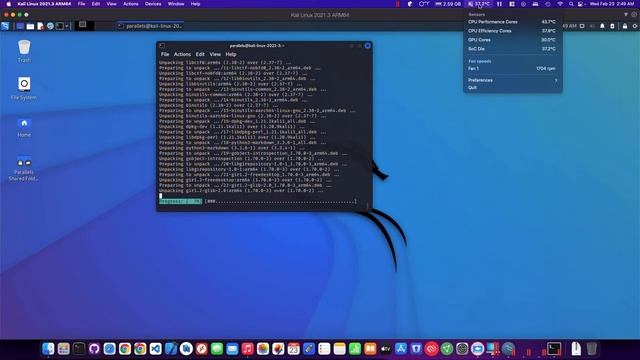Switch to the workspace switcher box

tap(84, 26)
